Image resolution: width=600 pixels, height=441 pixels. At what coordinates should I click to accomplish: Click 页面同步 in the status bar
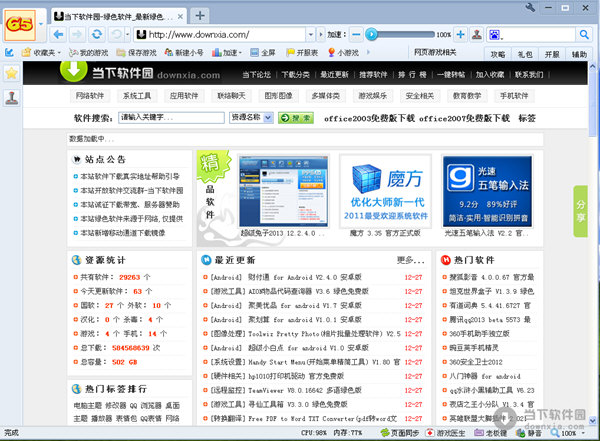(400, 433)
